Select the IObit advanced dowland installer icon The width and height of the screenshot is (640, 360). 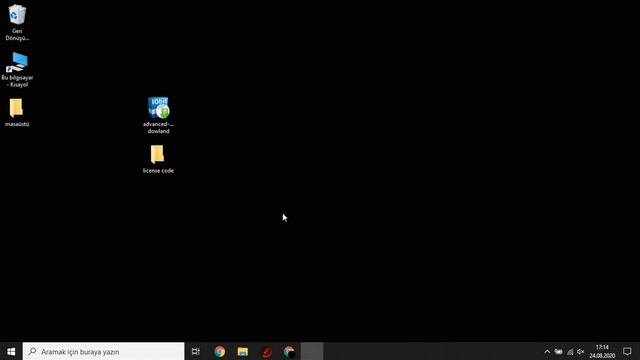coord(158,115)
